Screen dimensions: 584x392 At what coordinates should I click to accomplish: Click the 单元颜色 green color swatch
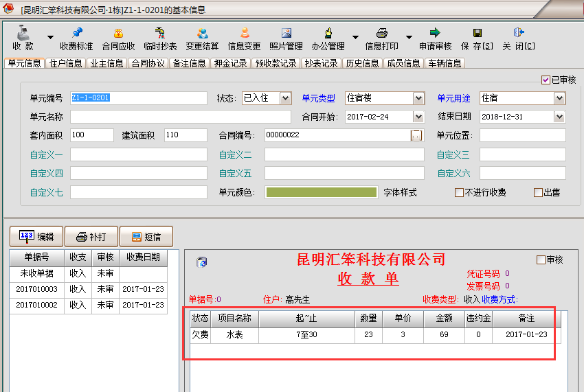pos(322,192)
